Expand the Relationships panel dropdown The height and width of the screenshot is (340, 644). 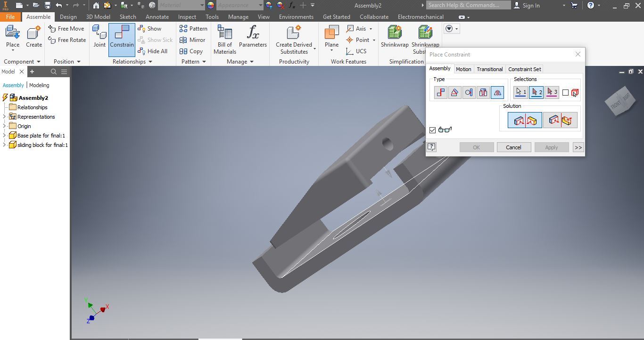[x=150, y=62]
